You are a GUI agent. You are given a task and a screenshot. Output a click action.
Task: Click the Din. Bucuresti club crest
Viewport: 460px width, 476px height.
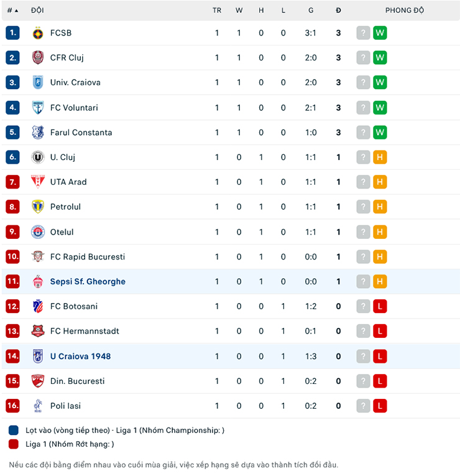pyautogui.click(x=38, y=381)
